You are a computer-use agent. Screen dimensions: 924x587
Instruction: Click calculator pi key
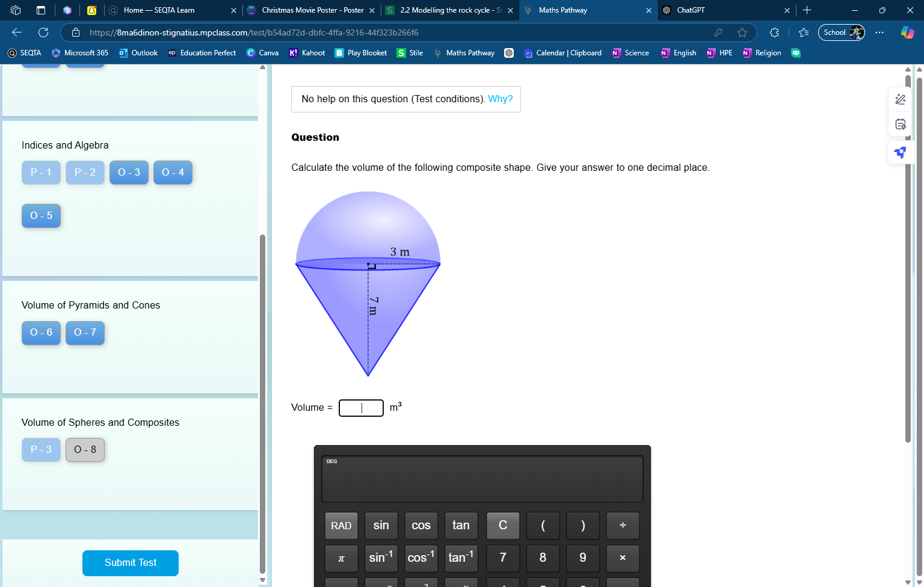[x=341, y=558]
